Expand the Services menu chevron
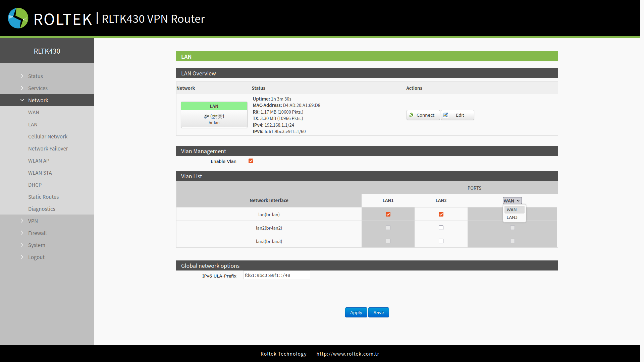This screenshot has height=362, width=644. click(x=22, y=88)
